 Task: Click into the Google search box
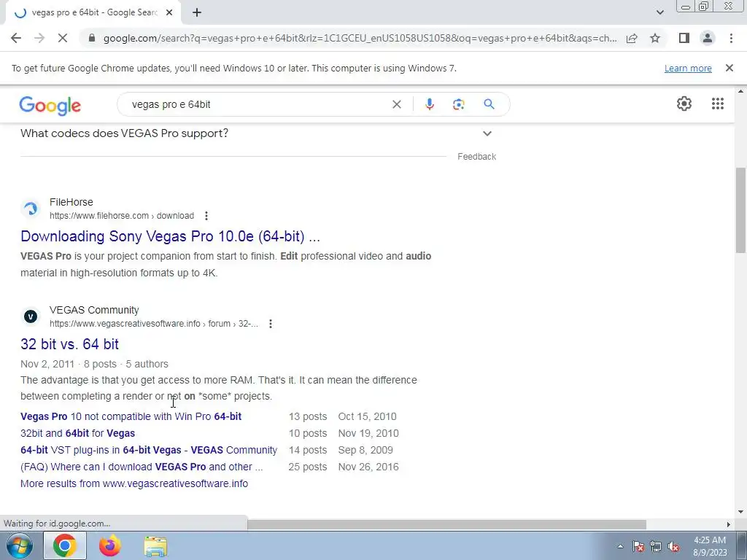(258, 104)
